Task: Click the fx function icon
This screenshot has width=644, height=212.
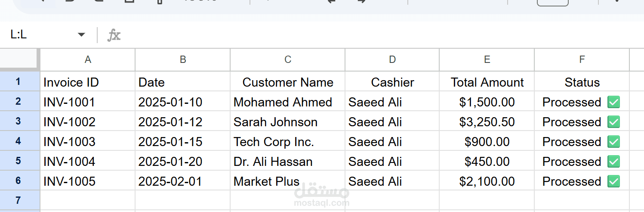Action: pos(114,35)
